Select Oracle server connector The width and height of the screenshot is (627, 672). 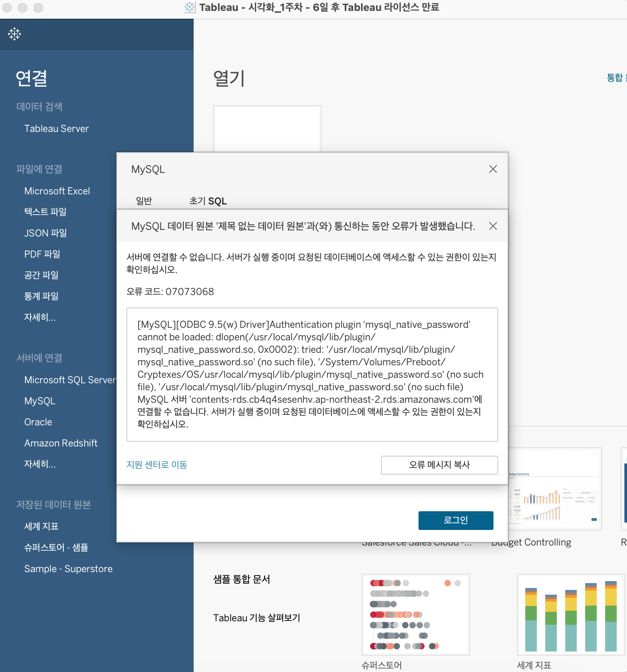pos(38,422)
